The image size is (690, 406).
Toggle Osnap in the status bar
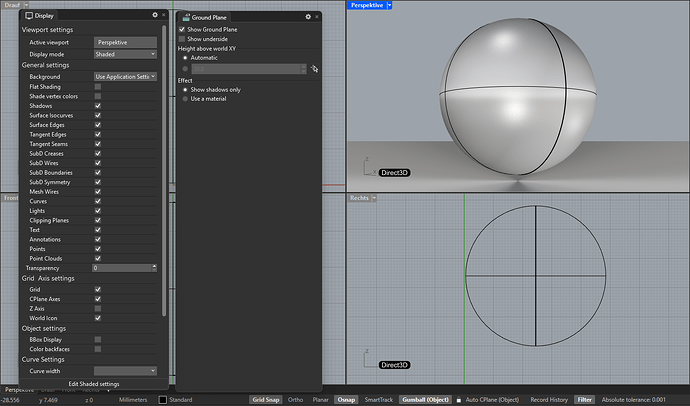tap(346, 399)
